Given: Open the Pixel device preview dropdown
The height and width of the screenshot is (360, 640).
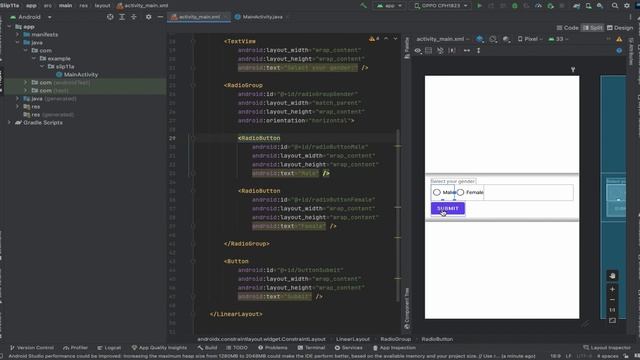Looking at the screenshot, I should coord(530,39).
